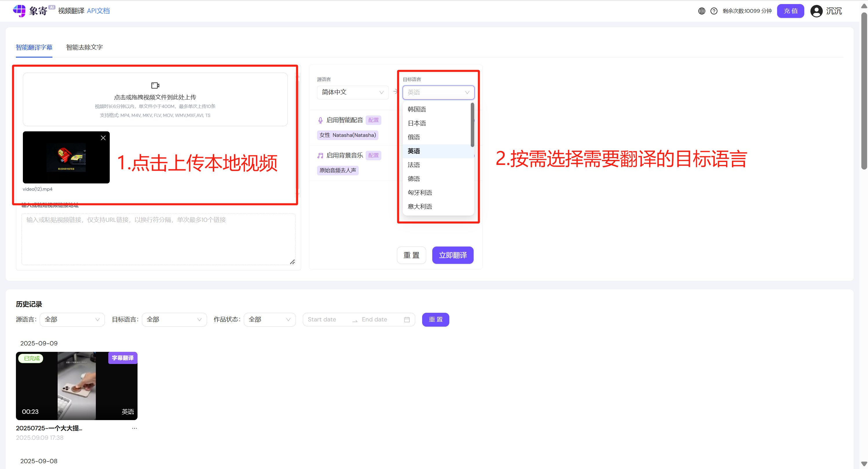The width and height of the screenshot is (868, 469).
Task: Select 日本语 from the target language list
Action: [417, 123]
